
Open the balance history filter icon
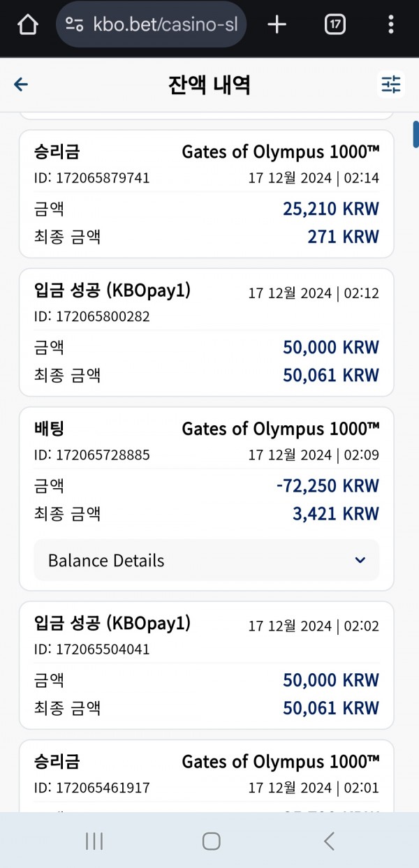tap(391, 84)
